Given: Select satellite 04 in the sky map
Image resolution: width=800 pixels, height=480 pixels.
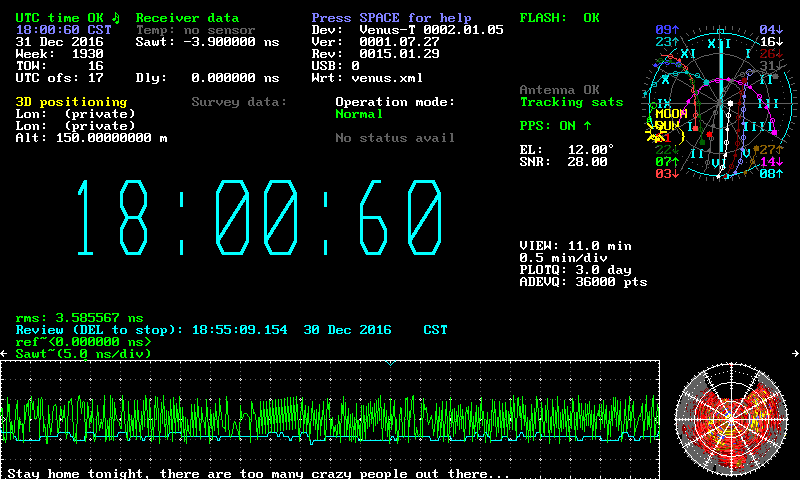Looking at the screenshot, I should tap(770, 30).
